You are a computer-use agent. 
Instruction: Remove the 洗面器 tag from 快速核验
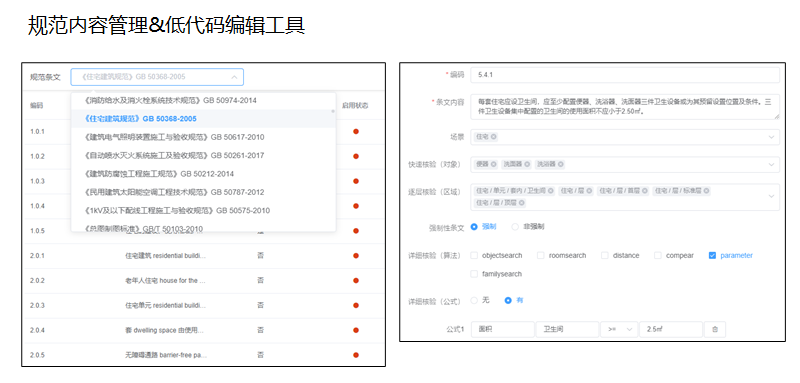pyautogui.click(x=527, y=164)
